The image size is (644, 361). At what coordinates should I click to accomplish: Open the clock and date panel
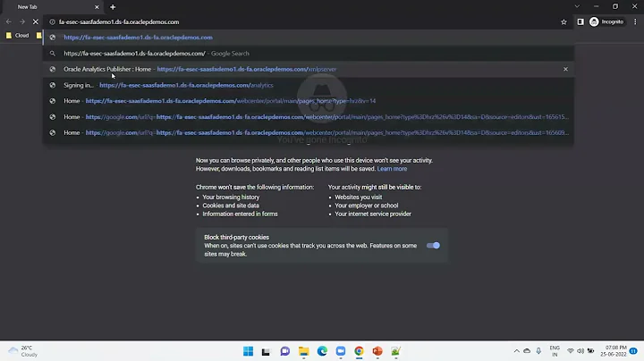614,351
